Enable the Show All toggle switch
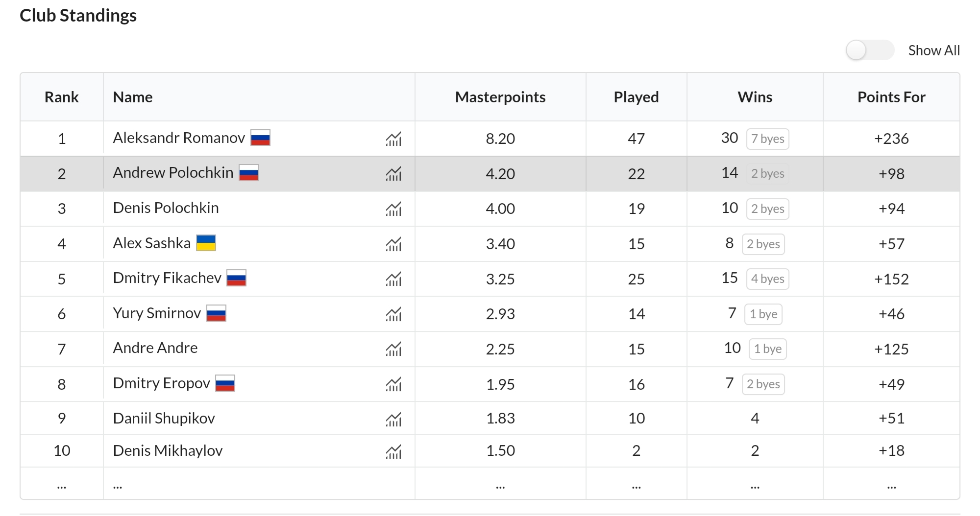The width and height of the screenshot is (980, 516). [x=870, y=50]
